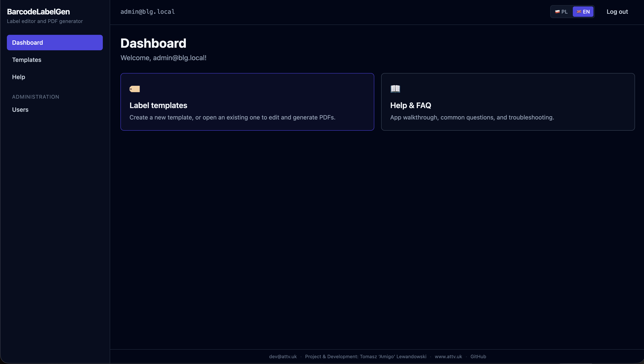Click the BarcodeLabelGen logo title
Viewport: 644px width, 364px height.
pyautogui.click(x=39, y=12)
